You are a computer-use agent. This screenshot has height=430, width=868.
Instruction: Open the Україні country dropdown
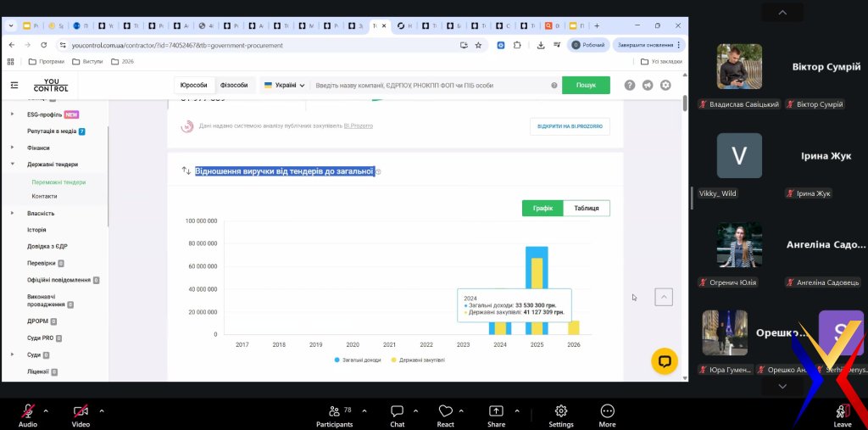284,85
